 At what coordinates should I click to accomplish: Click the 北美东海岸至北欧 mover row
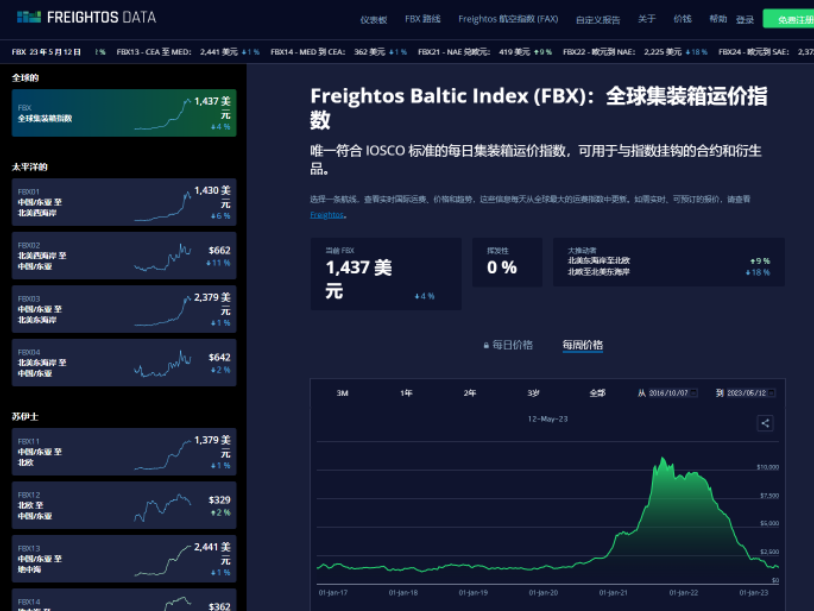(669, 261)
